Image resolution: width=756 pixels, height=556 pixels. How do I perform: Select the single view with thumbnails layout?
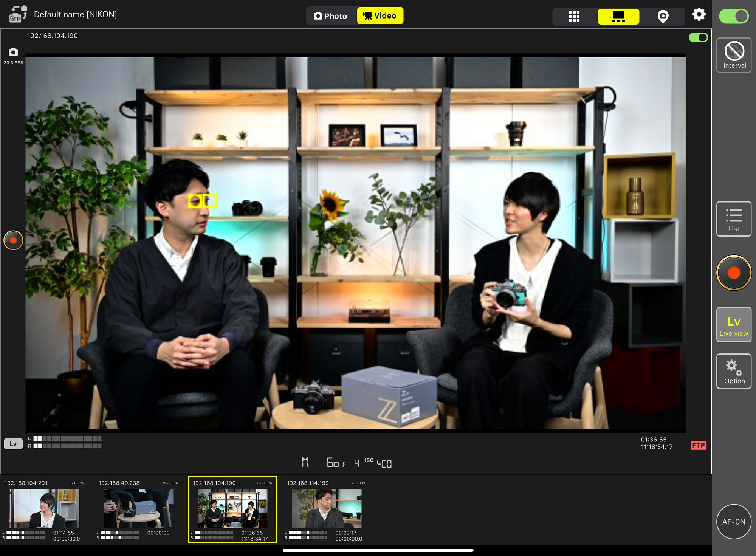[618, 16]
